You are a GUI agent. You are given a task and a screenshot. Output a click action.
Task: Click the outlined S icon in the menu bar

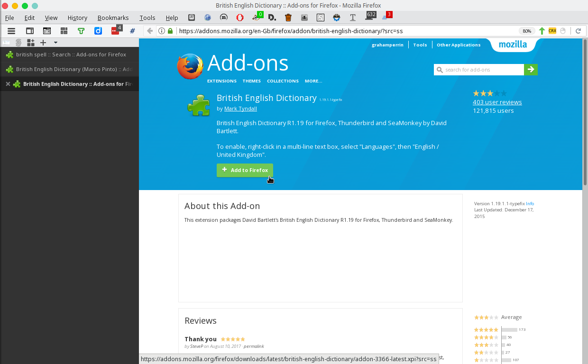321,18
